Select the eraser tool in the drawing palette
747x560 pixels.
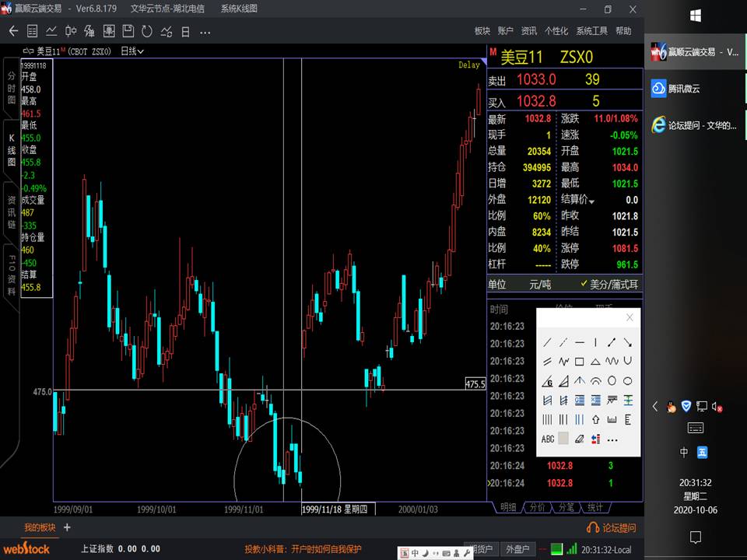pyautogui.click(x=579, y=439)
